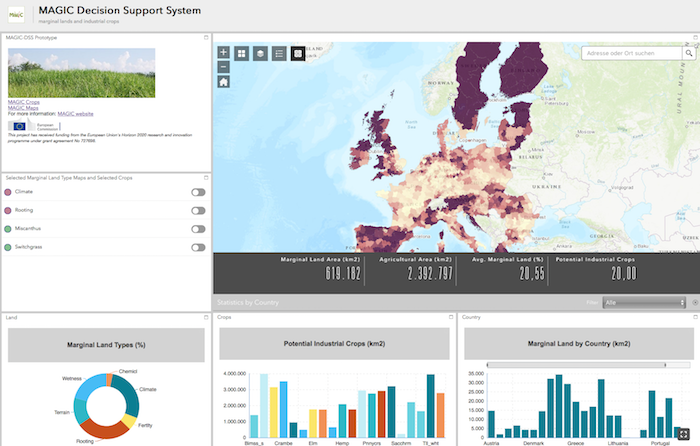Switch on the Switchgrass crop layer
Image resolution: width=700 pixels, height=446 pixels.
[198, 247]
